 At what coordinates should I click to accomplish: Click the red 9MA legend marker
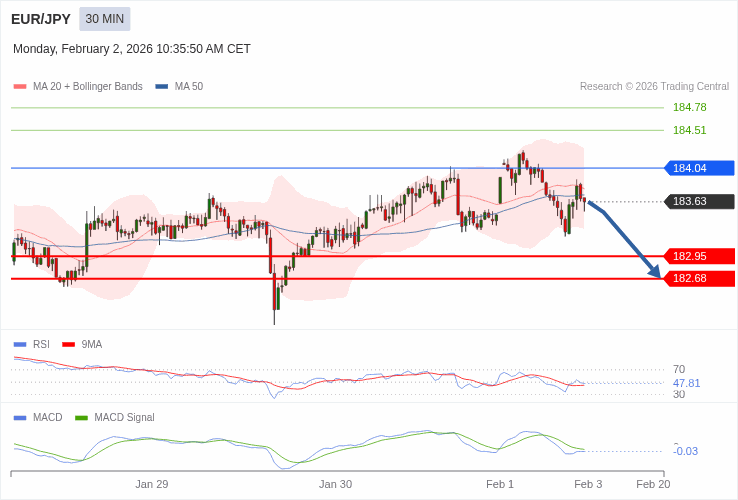68,345
